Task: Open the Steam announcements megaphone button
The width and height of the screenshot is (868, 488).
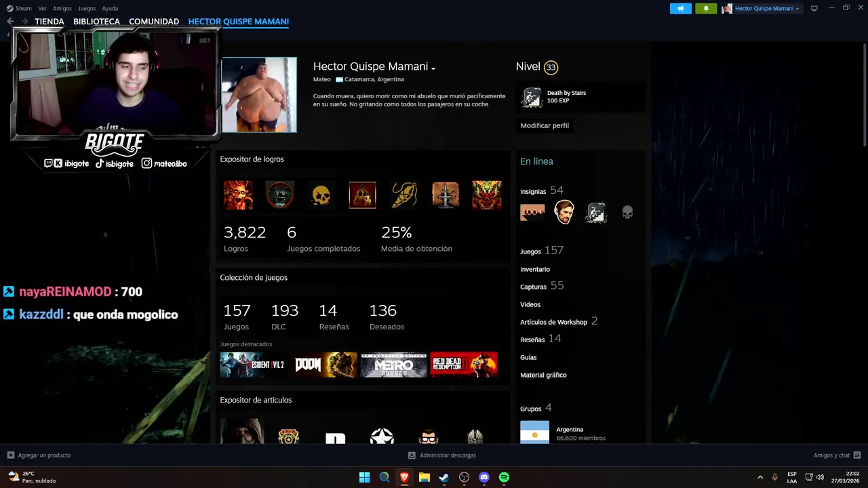Action: coord(681,8)
